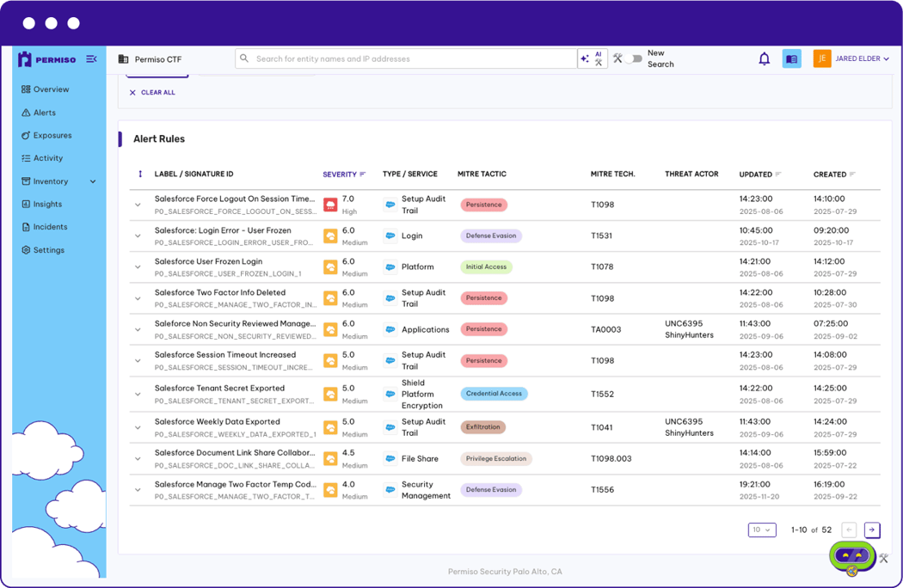Collapse the sidebar using the collapse icon

(92, 58)
